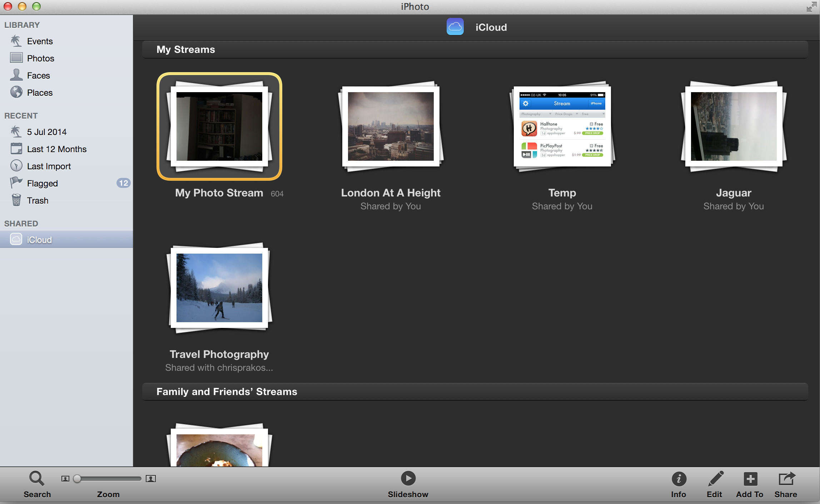Click the 5 Jul 2014 recent event
Image resolution: width=820 pixels, height=504 pixels.
(x=47, y=132)
